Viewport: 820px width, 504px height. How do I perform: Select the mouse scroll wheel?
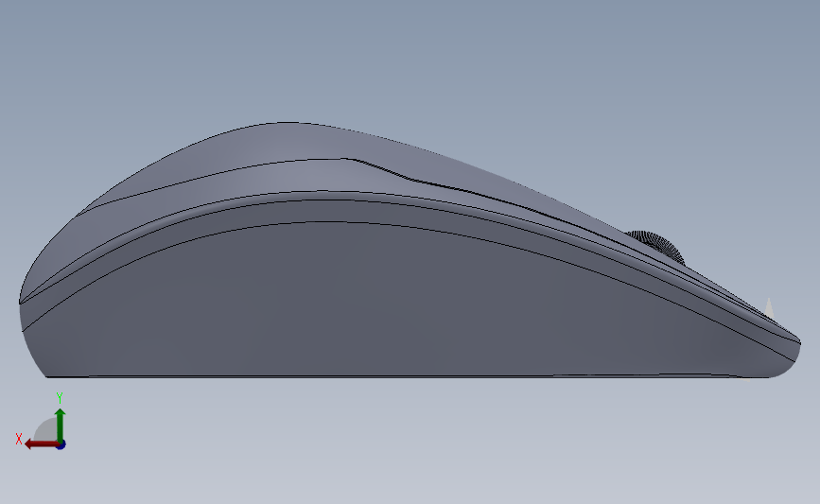pos(658,246)
